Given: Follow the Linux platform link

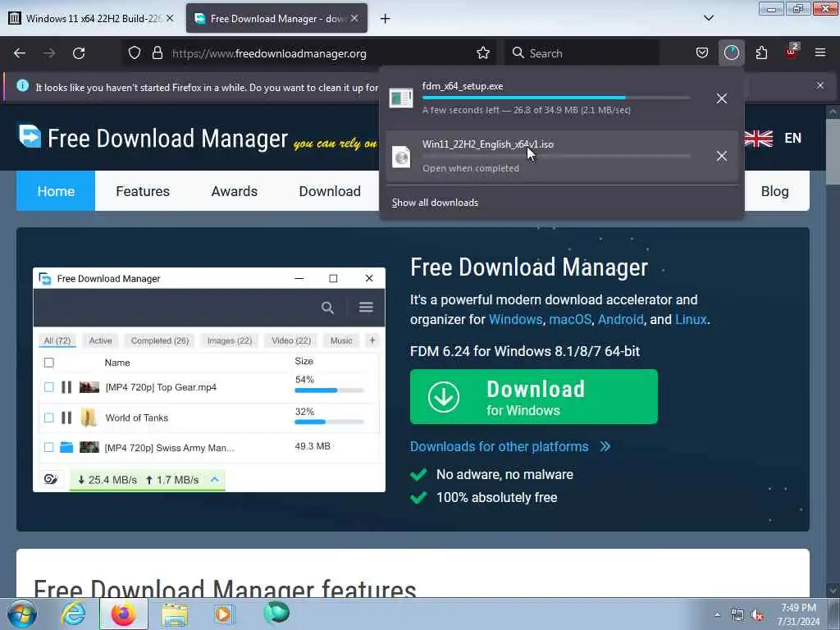Looking at the screenshot, I should pyautogui.click(x=691, y=319).
